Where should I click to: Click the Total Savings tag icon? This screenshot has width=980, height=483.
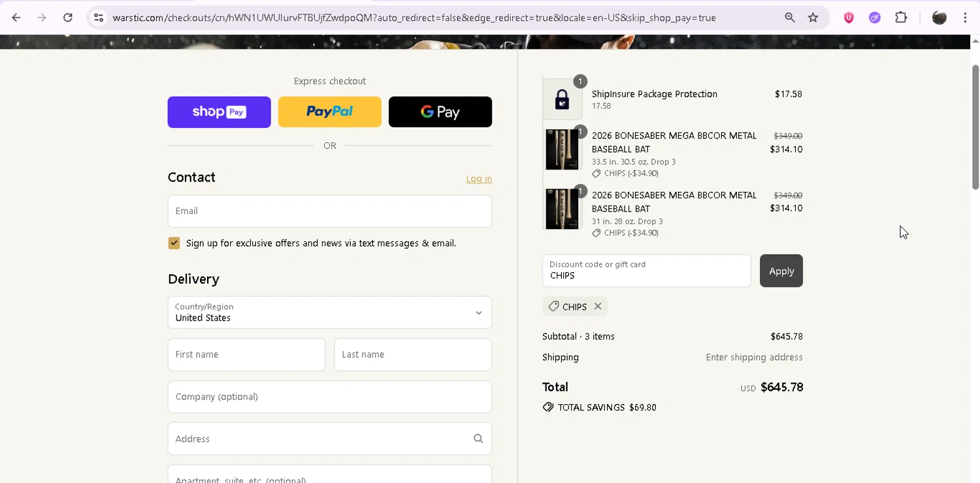coord(548,407)
